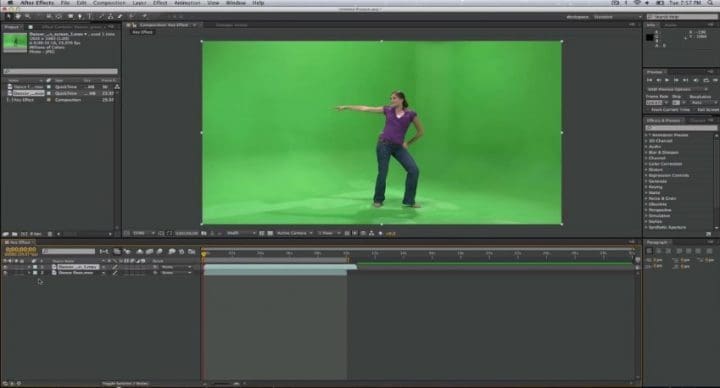Open the Composition menu
This screenshot has height=388, width=720.
point(109,3)
